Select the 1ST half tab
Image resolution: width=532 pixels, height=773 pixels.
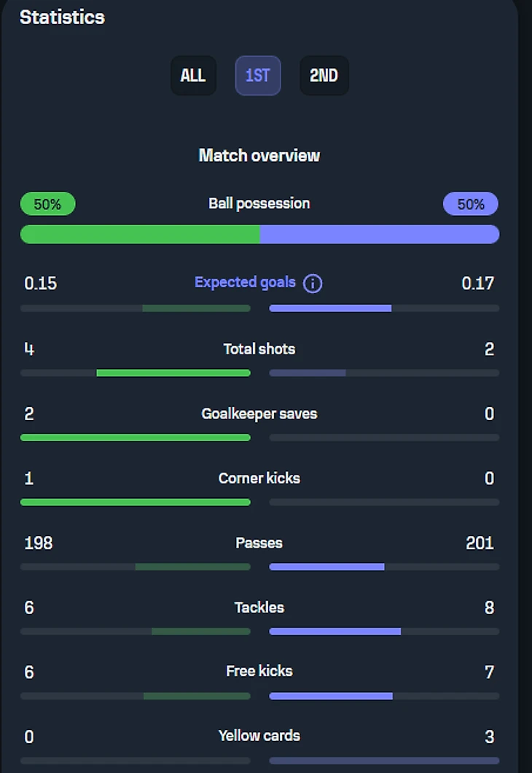(258, 75)
